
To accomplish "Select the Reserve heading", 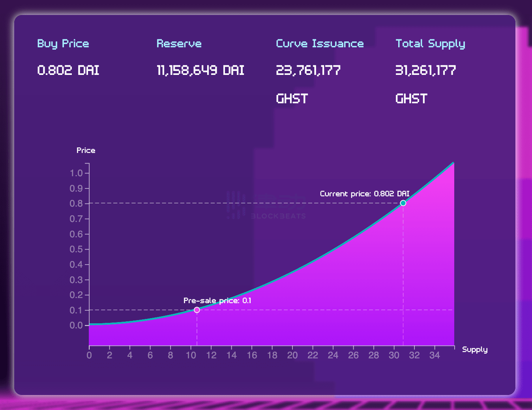I will click(x=179, y=43).
